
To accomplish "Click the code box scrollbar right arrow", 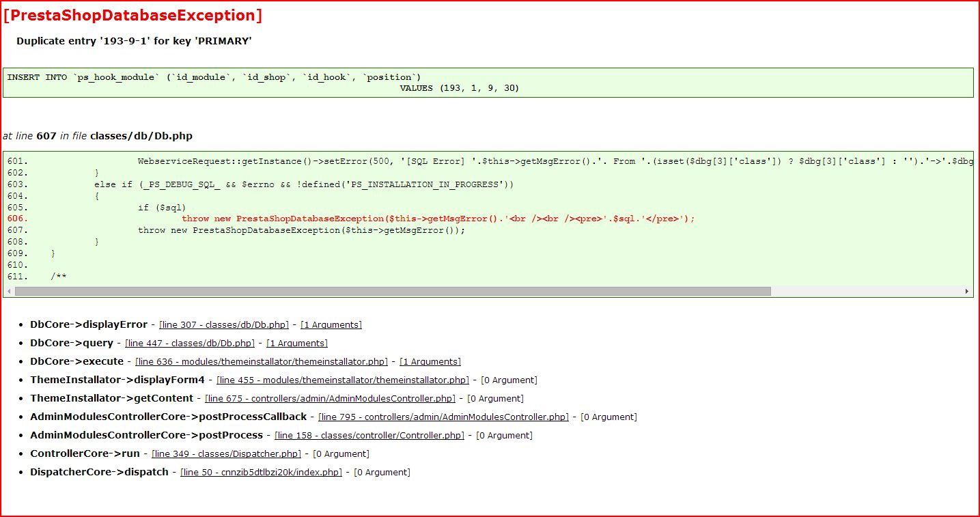I will coord(967,291).
